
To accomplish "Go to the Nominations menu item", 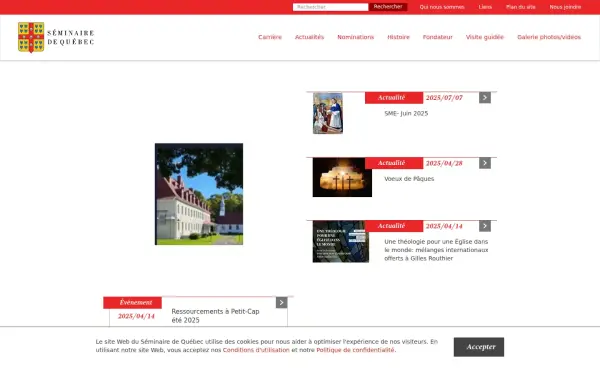I will click(x=355, y=37).
